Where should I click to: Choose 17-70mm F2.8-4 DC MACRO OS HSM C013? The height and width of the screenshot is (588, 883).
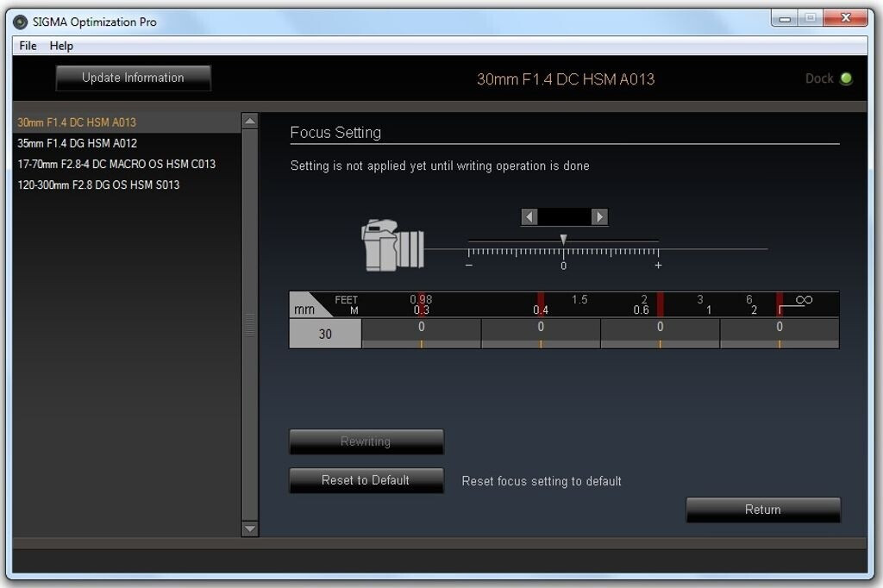[x=116, y=164]
